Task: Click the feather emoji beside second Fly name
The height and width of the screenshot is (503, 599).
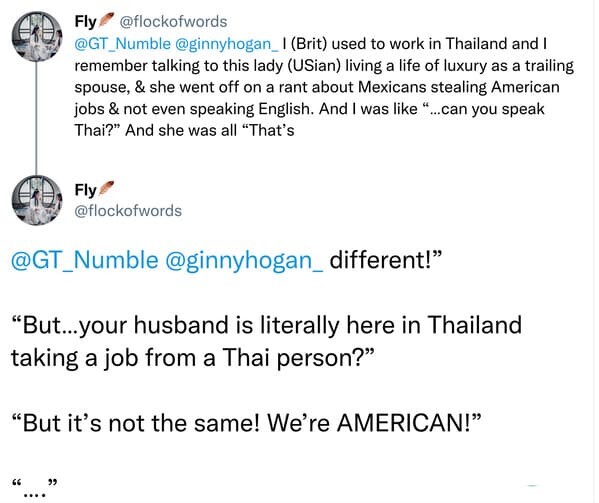Action: (x=106, y=188)
